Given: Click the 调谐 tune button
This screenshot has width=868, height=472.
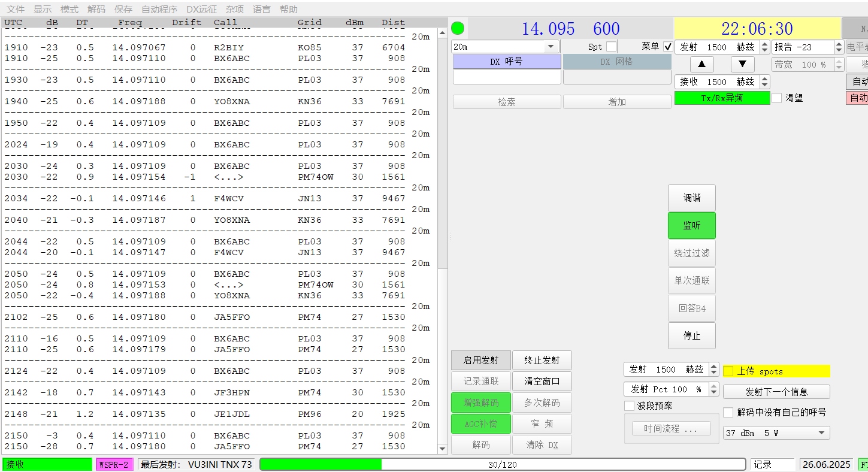Looking at the screenshot, I should point(692,198).
